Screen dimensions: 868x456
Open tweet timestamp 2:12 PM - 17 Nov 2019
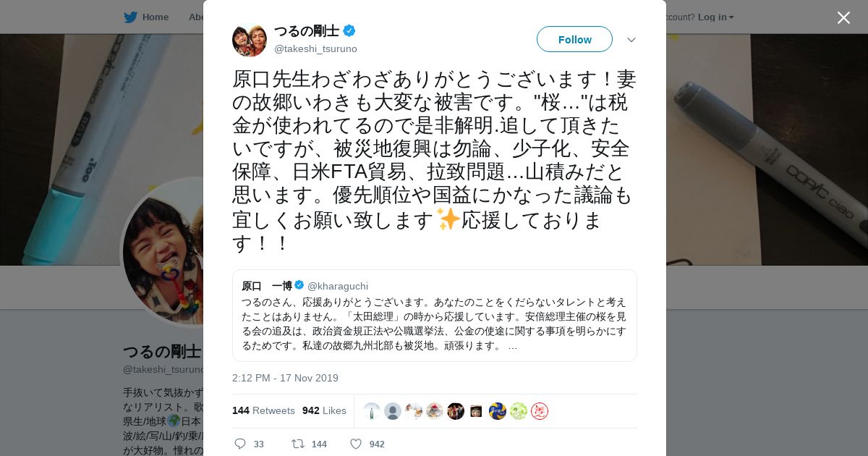(285, 378)
